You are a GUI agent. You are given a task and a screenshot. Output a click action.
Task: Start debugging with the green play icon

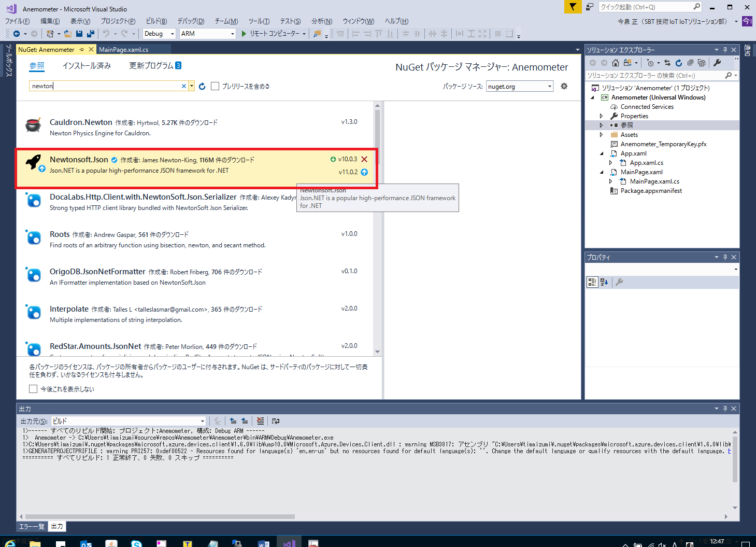coord(244,34)
